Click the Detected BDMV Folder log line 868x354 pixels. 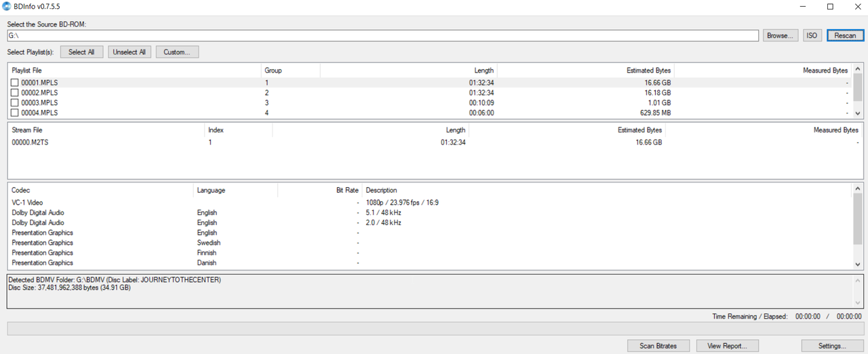click(115, 279)
